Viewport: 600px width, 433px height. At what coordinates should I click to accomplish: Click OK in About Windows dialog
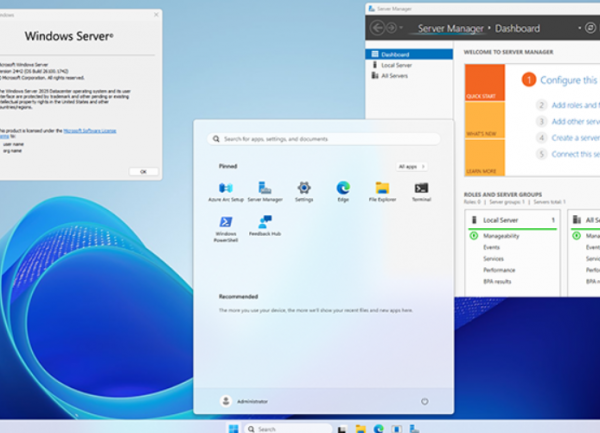click(143, 172)
